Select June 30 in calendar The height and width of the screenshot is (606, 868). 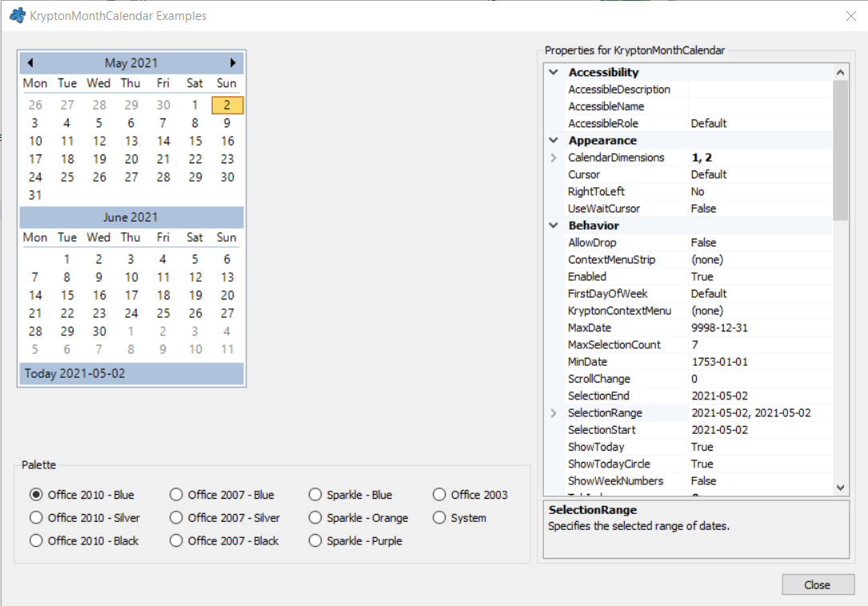pyautogui.click(x=99, y=331)
